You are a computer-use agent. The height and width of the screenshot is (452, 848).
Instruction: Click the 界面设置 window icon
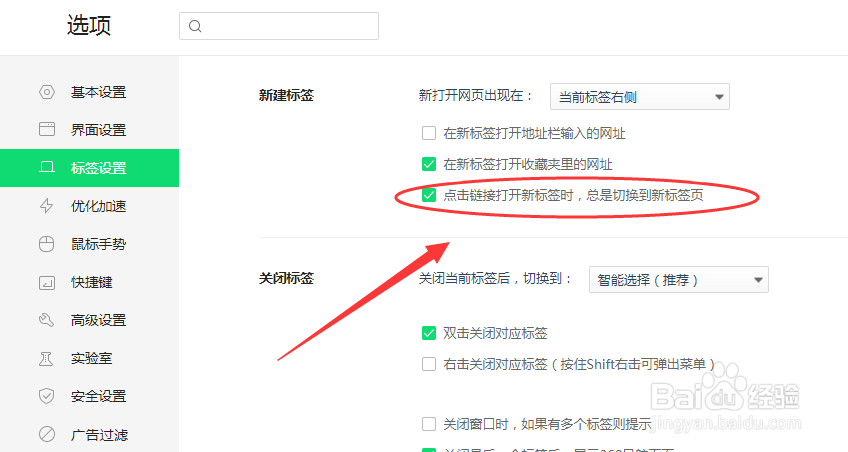point(47,129)
